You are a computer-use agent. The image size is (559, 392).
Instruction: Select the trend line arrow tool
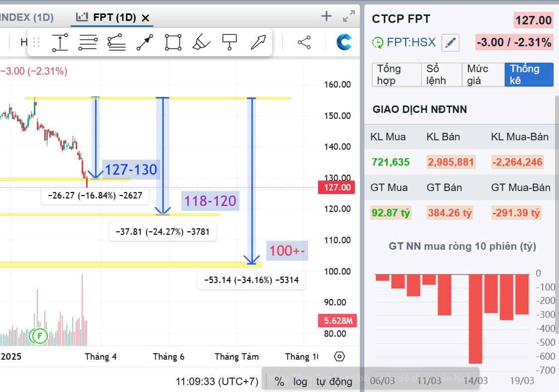(x=144, y=42)
